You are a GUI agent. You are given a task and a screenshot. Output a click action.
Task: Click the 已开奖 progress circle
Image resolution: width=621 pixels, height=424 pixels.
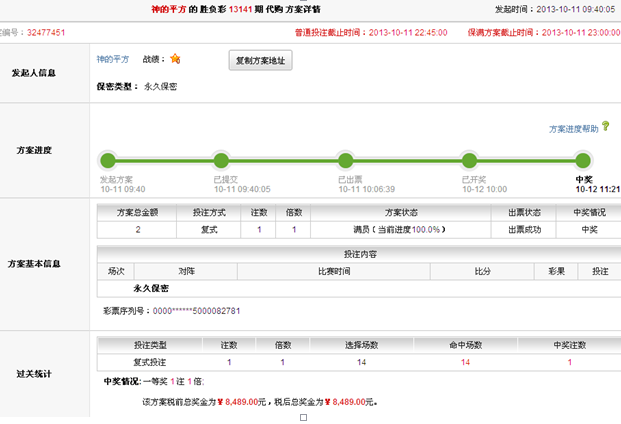468,160
